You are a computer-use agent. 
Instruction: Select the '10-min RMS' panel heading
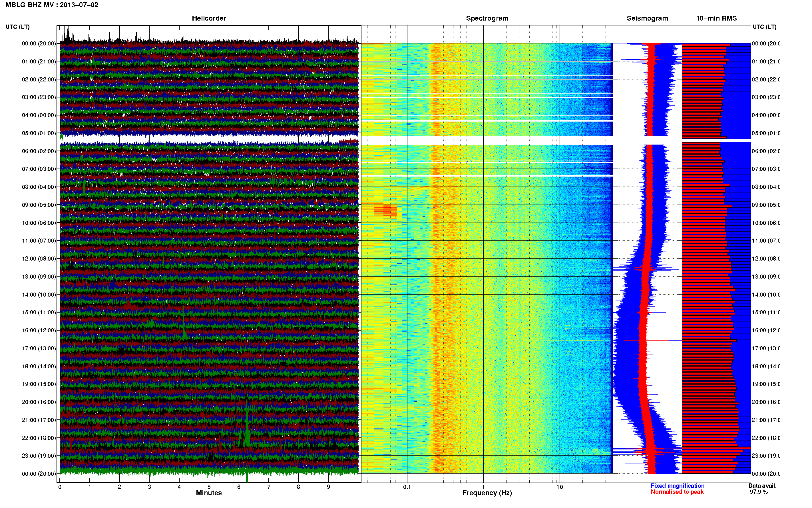click(x=716, y=19)
